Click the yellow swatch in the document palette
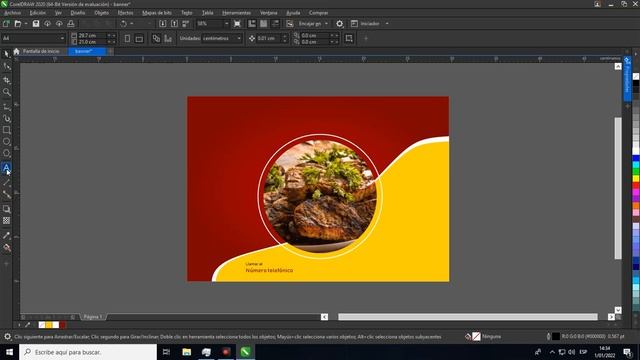This screenshot has height=360, width=640. [49, 325]
